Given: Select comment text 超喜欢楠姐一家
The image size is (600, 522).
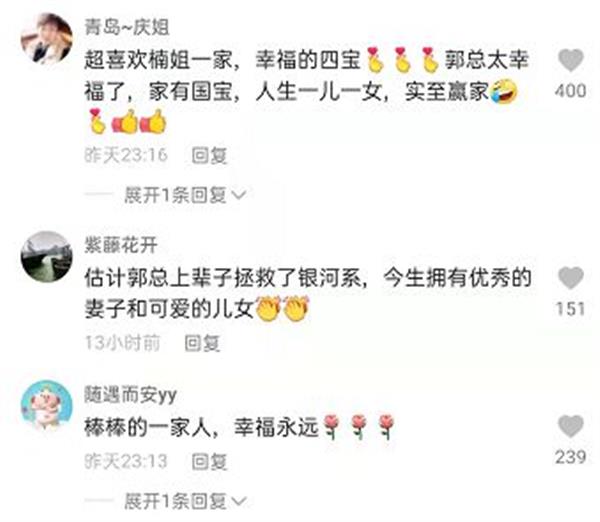Looking at the screenshot, I should (x=158, y=60).
